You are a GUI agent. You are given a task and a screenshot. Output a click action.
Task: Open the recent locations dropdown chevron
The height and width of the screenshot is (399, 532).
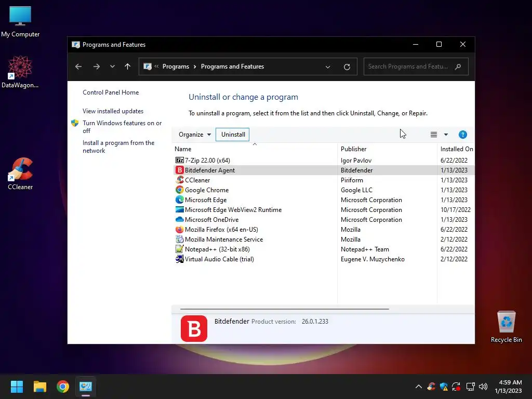[x=112, y=66]
